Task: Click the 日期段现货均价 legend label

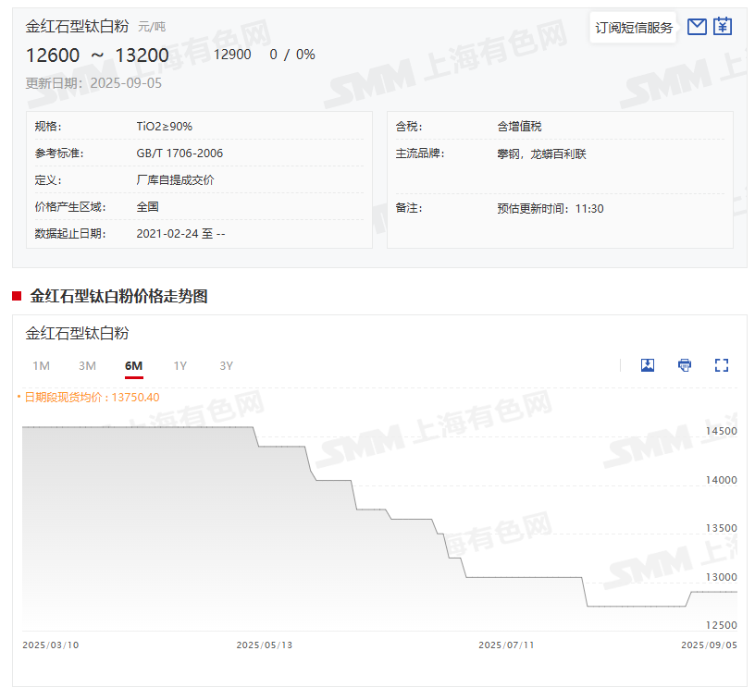Action: [x=91, y=398]
